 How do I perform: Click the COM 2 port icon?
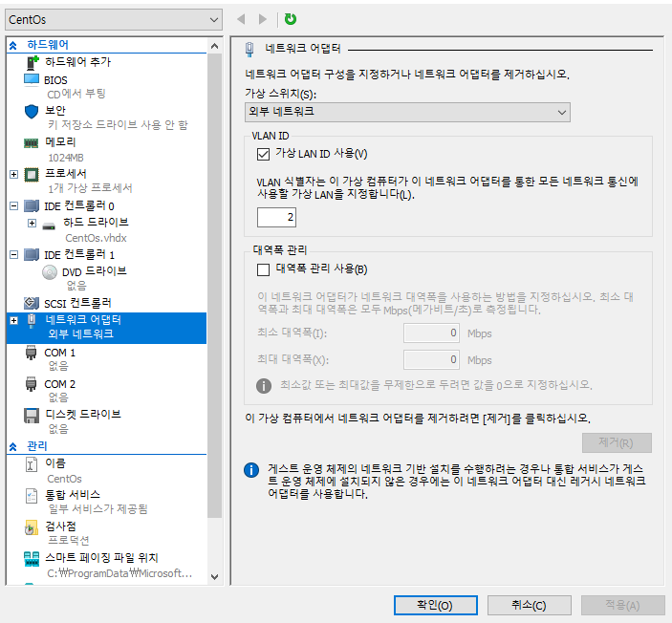tap(31, 384)
